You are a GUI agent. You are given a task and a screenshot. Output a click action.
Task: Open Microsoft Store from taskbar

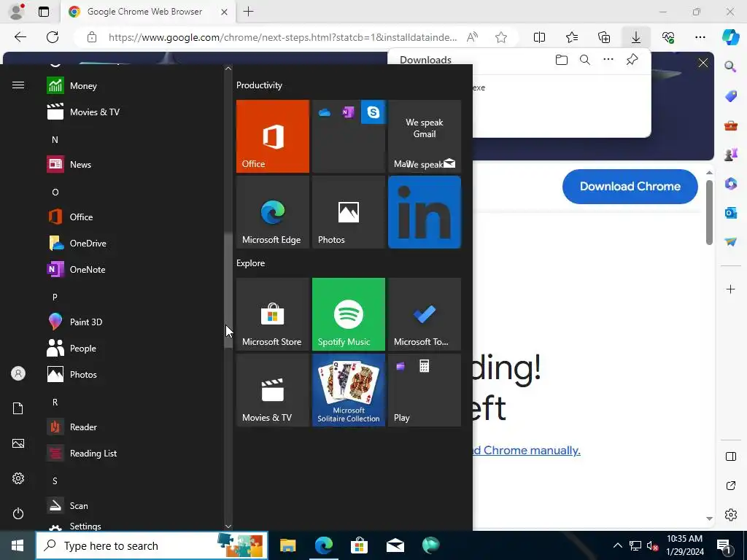point(359,545)
